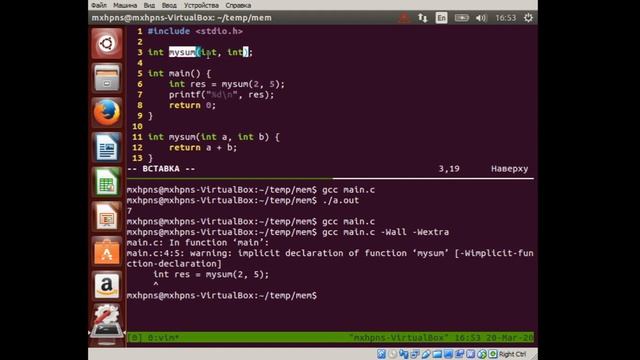
Task: Click the int main() { line
Action: [179, 73]
